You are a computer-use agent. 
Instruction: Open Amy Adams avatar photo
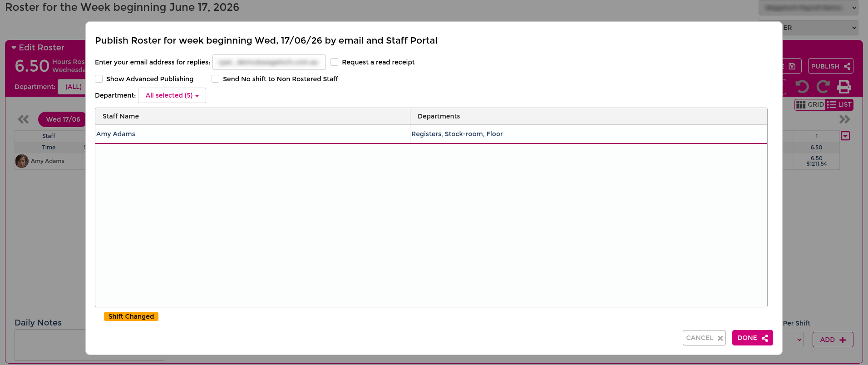(x=22, y=161)
